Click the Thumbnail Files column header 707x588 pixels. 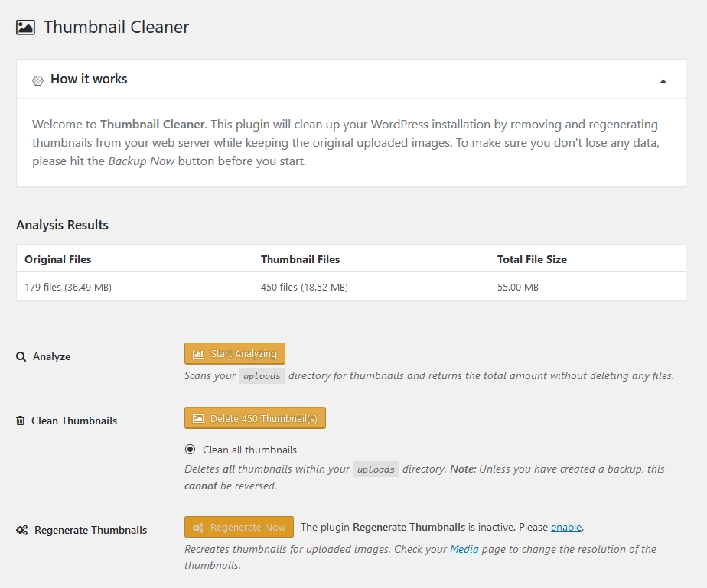(x=300, y=259)
